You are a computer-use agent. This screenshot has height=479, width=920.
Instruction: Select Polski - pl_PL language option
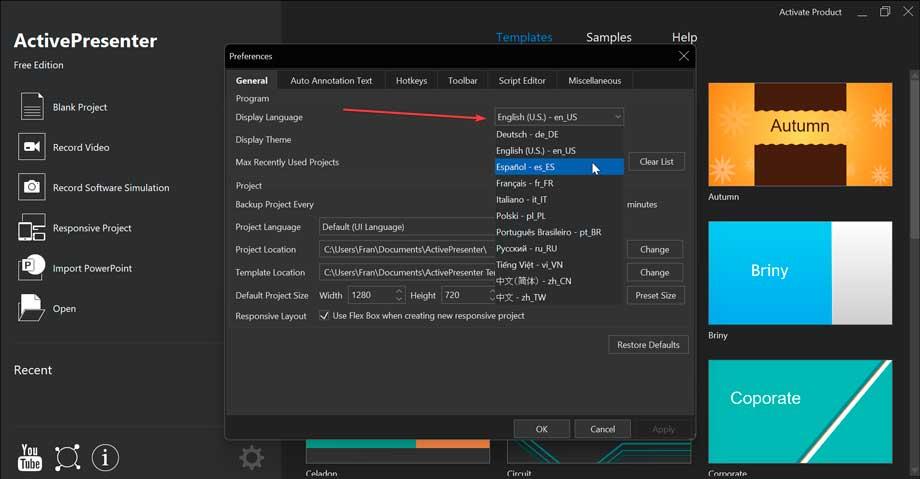tap(559, 216)
